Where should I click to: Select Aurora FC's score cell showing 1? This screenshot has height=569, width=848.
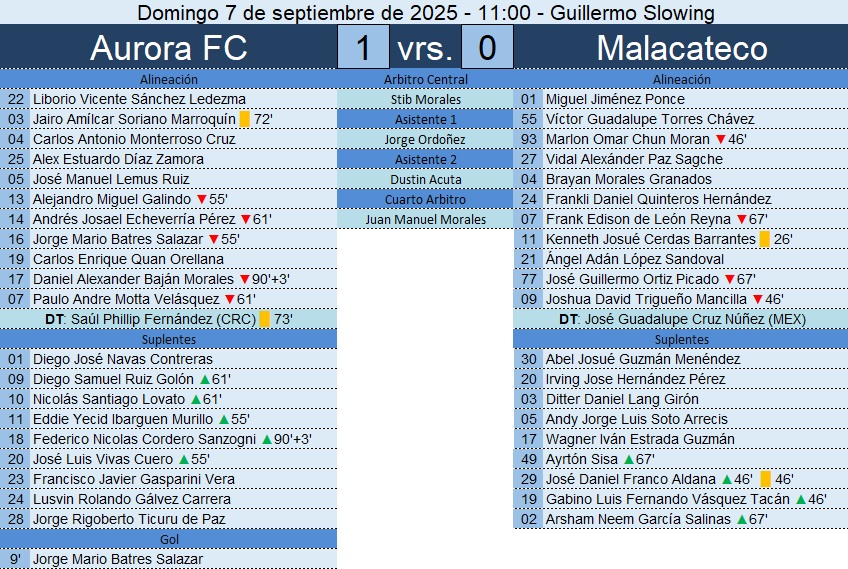click(x=364, y=47)
